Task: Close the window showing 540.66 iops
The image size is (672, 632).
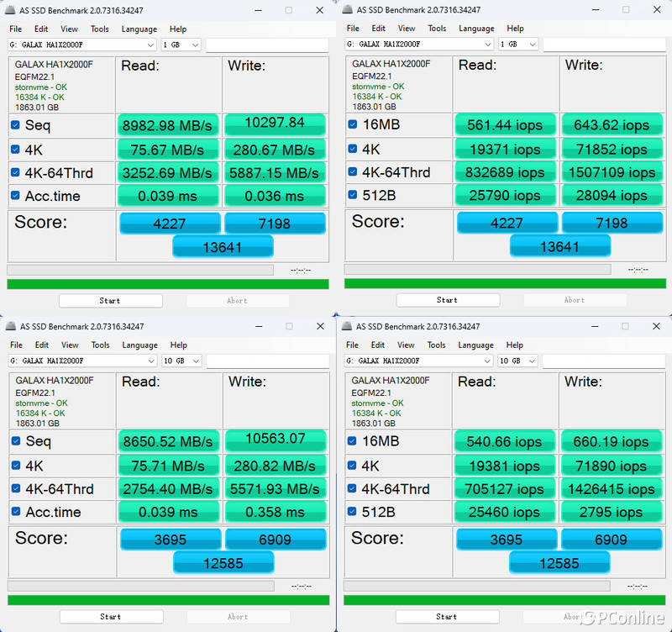Action: (x=657, y=326)
